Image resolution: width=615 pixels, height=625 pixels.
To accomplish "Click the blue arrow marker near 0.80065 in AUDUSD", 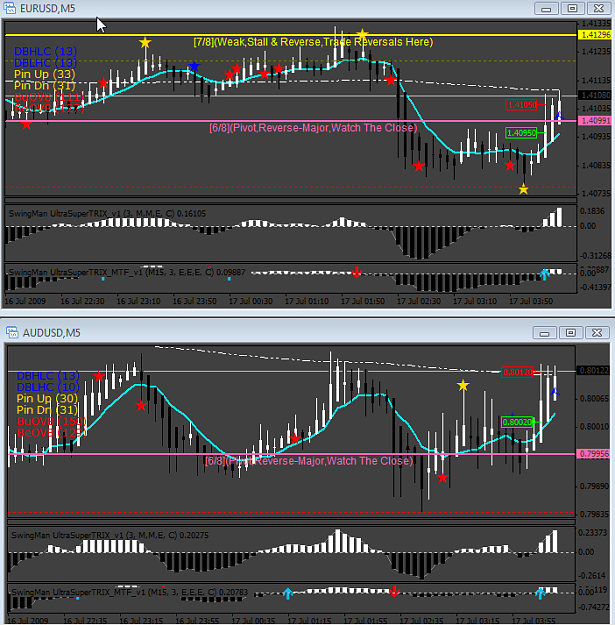I will 554,392.
